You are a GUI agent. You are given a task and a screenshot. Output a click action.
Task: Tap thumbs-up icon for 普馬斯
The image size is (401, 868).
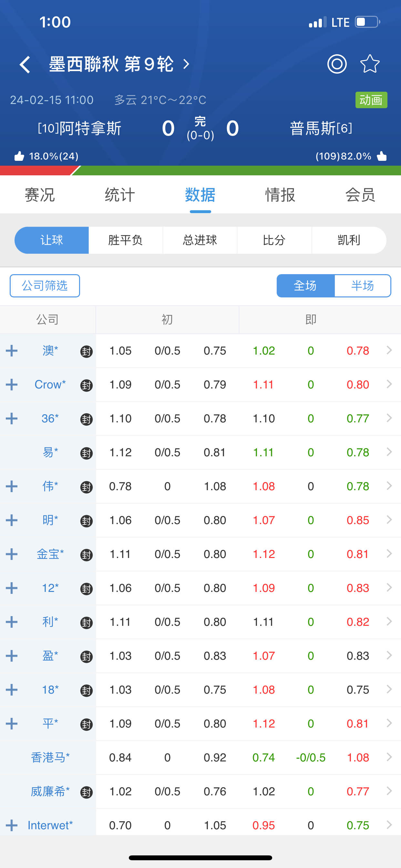pos(381,156)
